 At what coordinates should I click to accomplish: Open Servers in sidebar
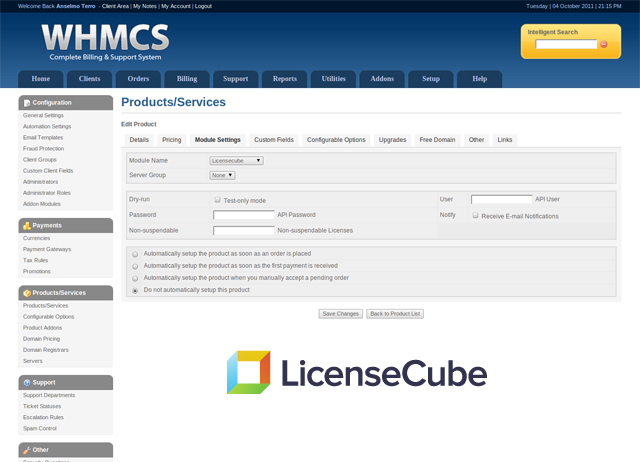coord(33,361)
